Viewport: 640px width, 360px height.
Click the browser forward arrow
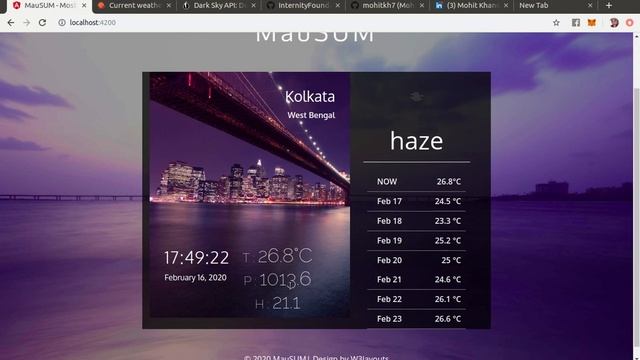[27, 22]
